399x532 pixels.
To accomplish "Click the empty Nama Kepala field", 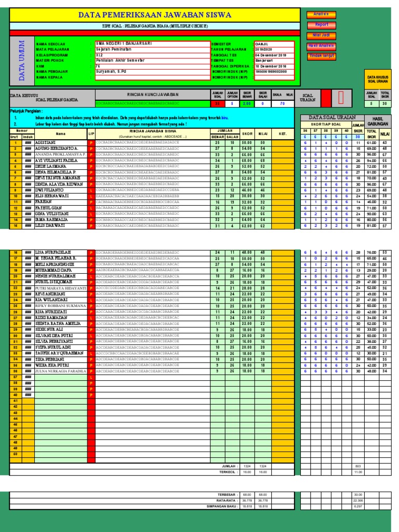I will pos(153,77).
